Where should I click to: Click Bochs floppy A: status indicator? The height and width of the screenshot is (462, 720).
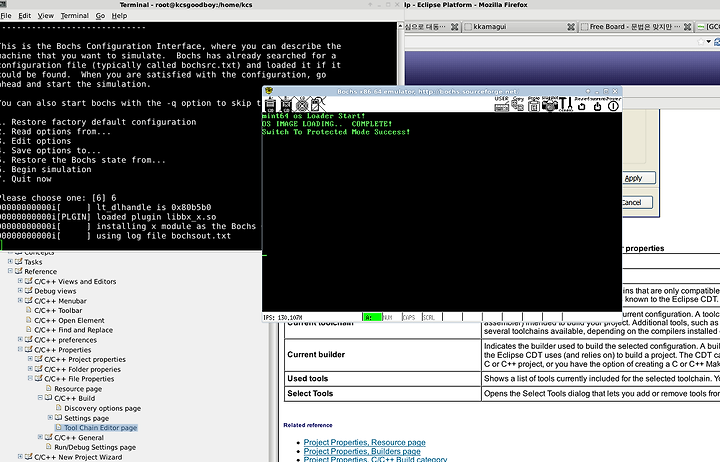click(x=372, y=317)
